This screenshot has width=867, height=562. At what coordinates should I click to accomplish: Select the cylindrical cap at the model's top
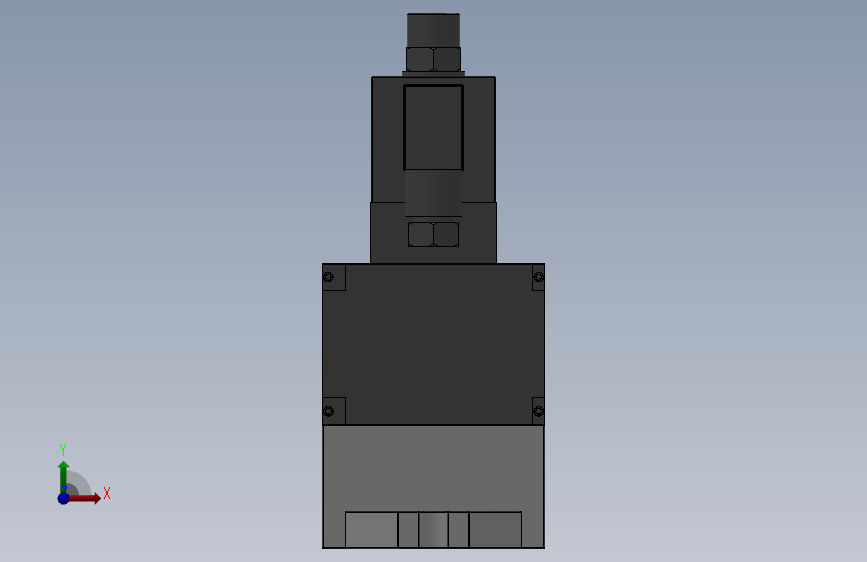[434, 30]
